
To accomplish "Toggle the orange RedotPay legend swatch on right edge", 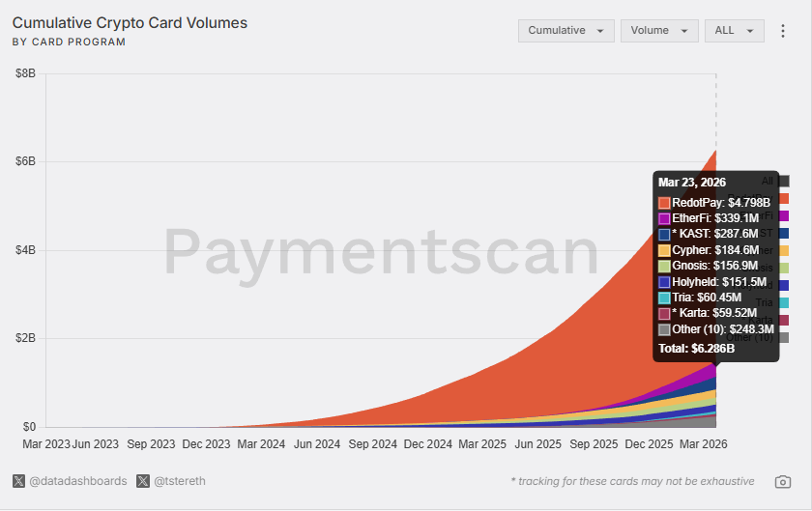I will (x=784, y=198).
